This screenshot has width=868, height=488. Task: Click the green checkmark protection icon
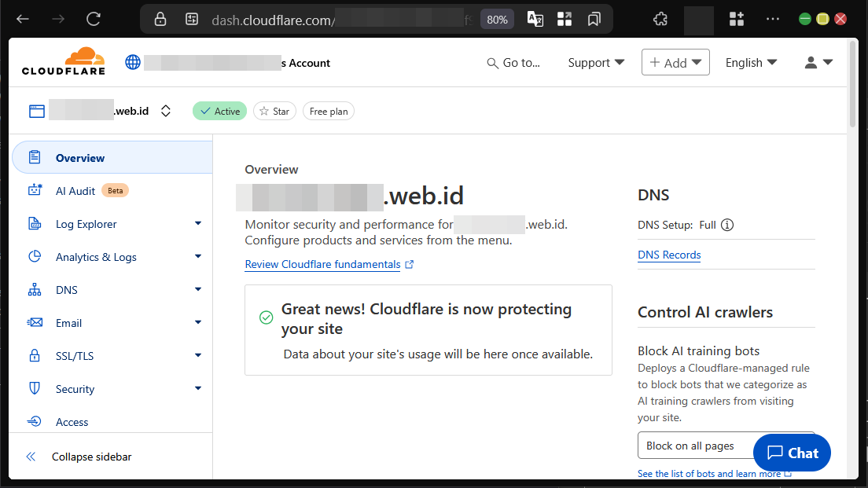click(267, 317)
